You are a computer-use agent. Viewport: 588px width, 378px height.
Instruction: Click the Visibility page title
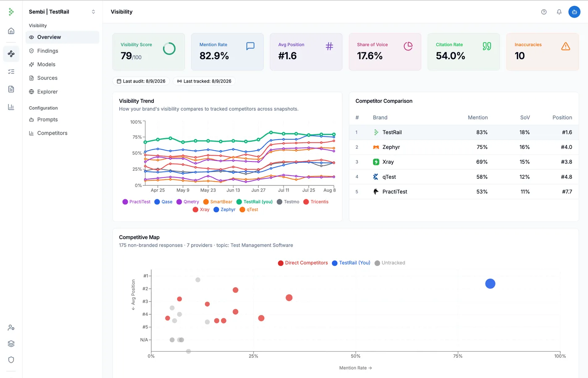click(121, 12)
